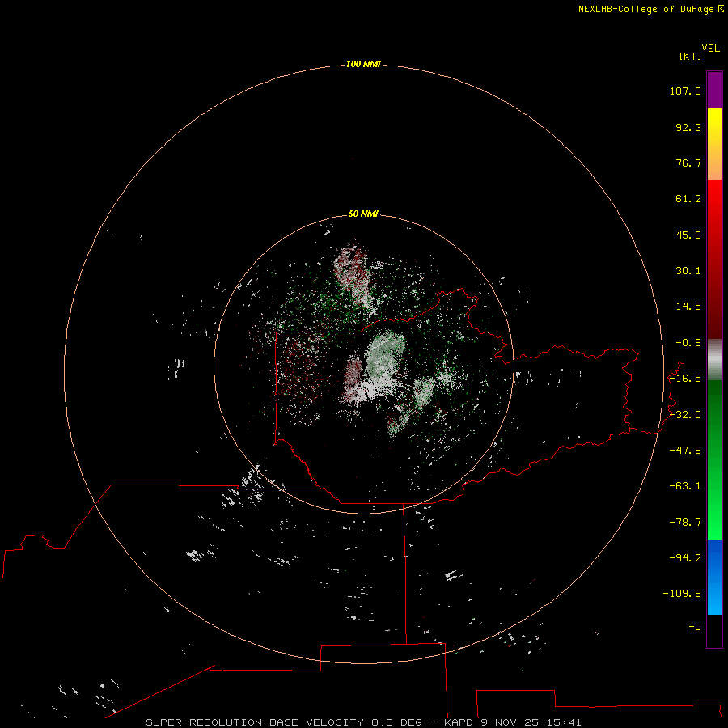The image size is (728, 728).
Task: Click the purple segment of the color bar
Action: click(714, 90)
